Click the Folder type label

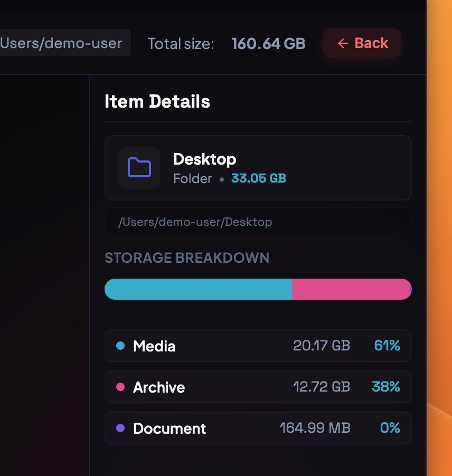click(193, 178)
